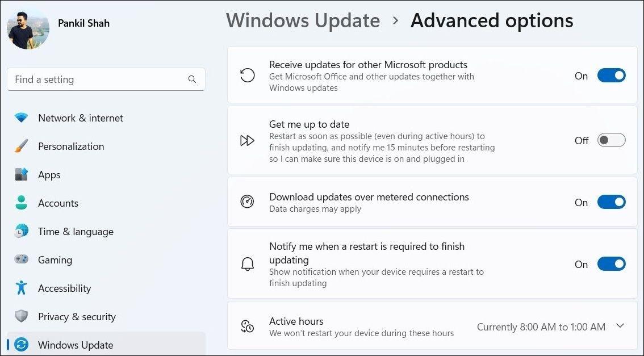This screenshot has height=356, width=644.
Task: Click the 'Get me up to date' title
Action: point(310,124)
